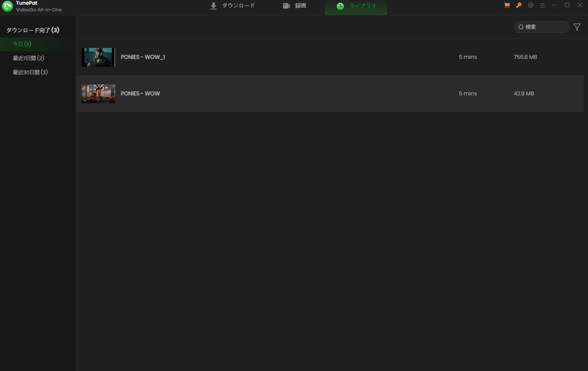Click the PONIES - WOW_1 thumbnail
Viewport: 588px width, 371px height.
(x=98, y=57)
